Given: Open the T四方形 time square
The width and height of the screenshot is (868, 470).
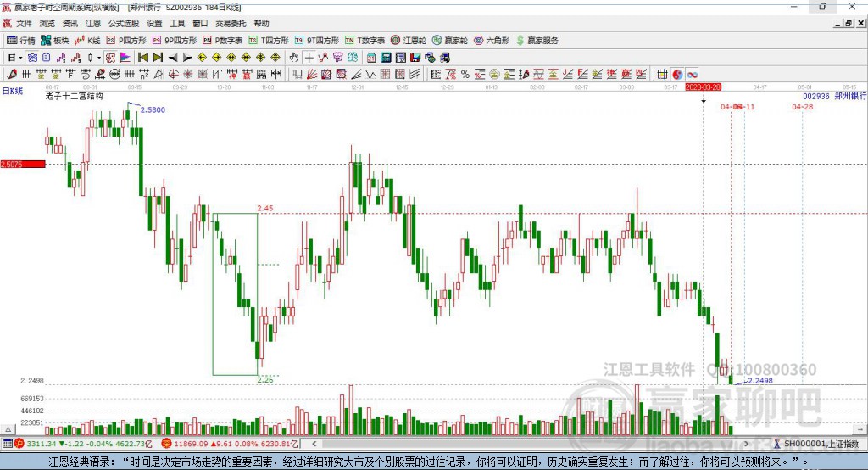Looking at the screenshot, I should [x=269, y=41].
